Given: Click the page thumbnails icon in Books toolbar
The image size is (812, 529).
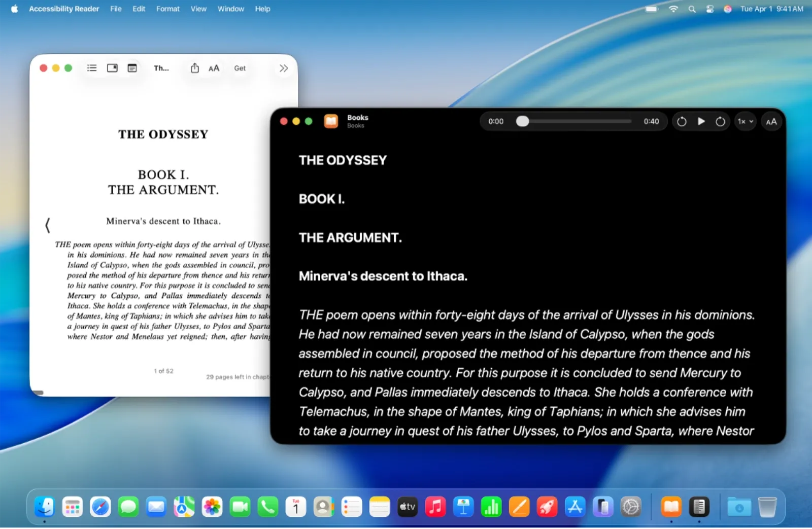Looking at the screenshot, I should click(x=112, y=67).
